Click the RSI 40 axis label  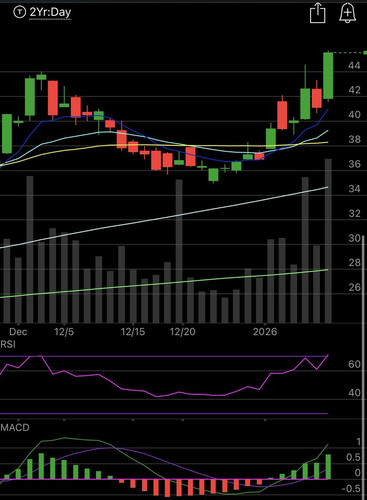tap(354, 393)
